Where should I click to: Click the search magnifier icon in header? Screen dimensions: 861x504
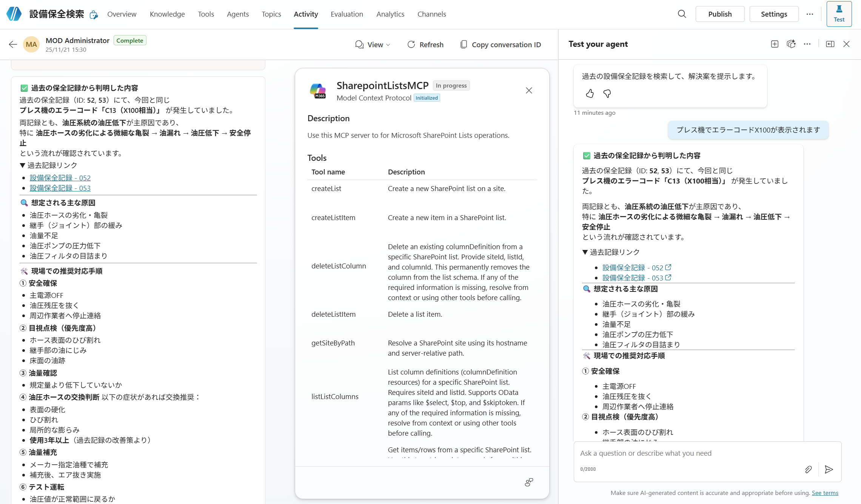(682, 14)
